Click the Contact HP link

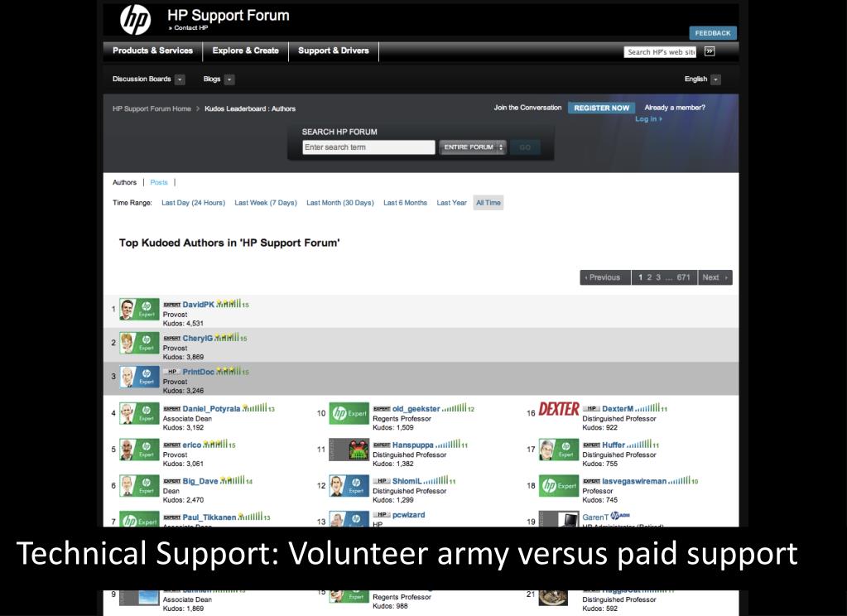coord(190,27)
